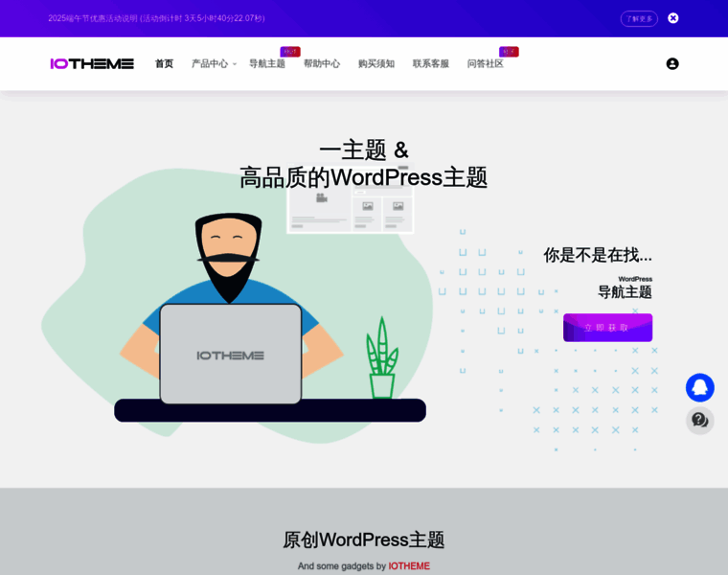Click the badge above 导航主题 menu

pos(290,52)
